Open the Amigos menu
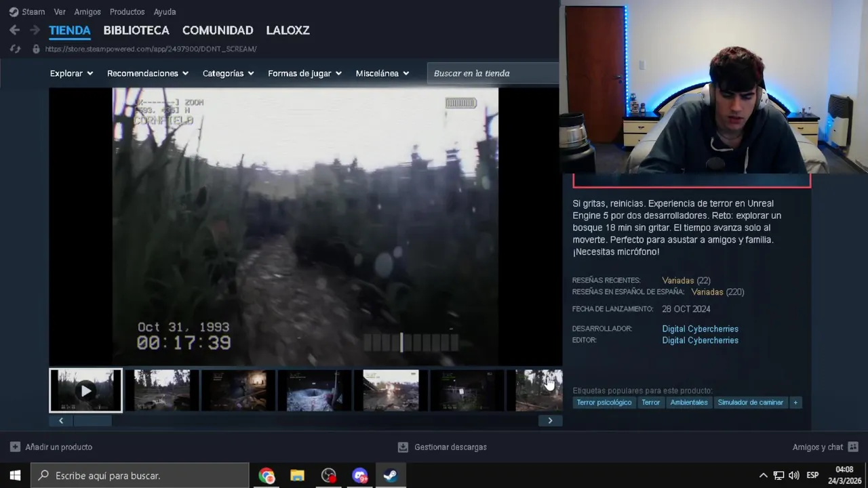The height and width of the screenshot is (488, 868). point(87,12)
